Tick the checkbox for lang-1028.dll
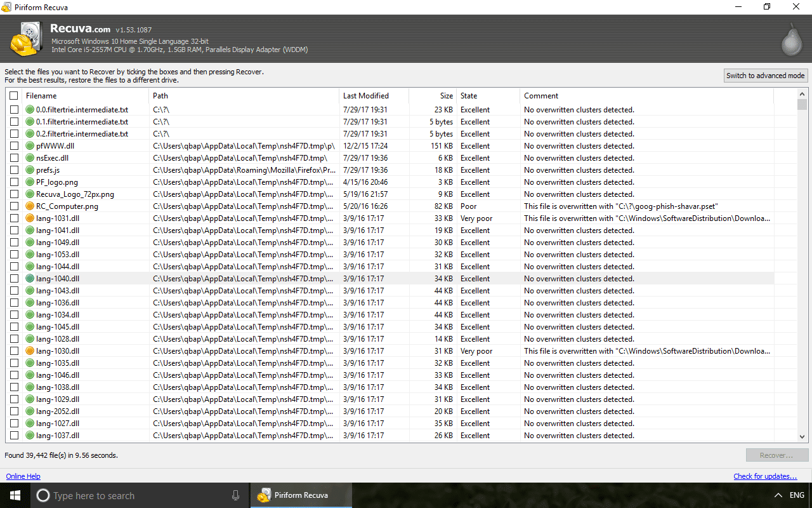Image resolution: width=812 pixels, height=508 pixels. 14,339
